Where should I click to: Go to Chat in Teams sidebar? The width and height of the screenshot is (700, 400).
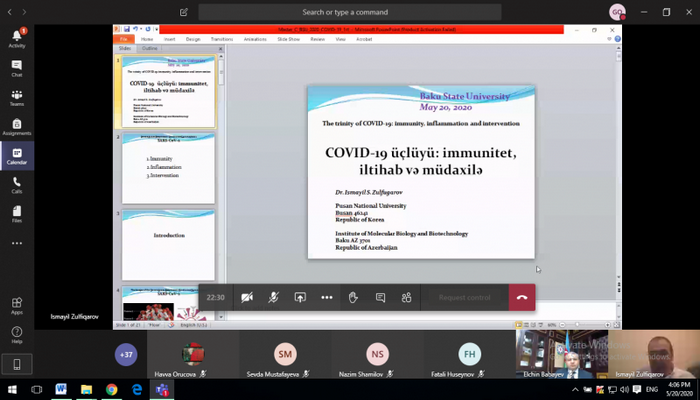click(x=17, y=67)
